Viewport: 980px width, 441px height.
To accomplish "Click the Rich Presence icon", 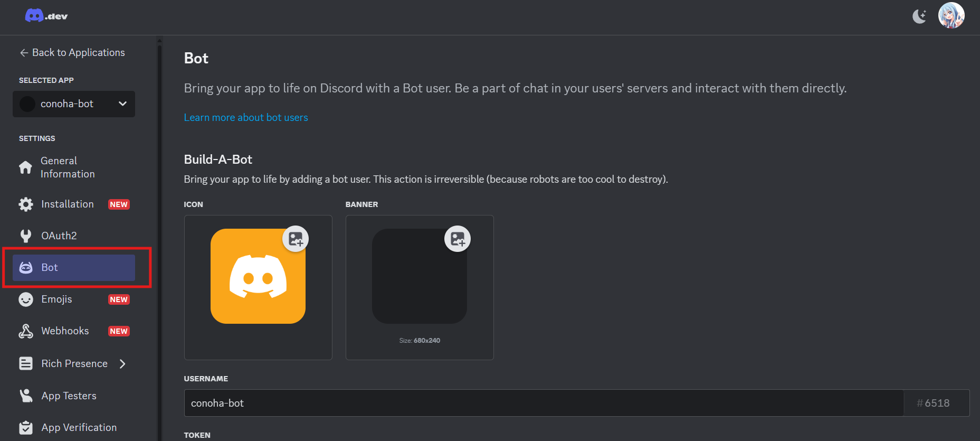I will tap(26, 363).
